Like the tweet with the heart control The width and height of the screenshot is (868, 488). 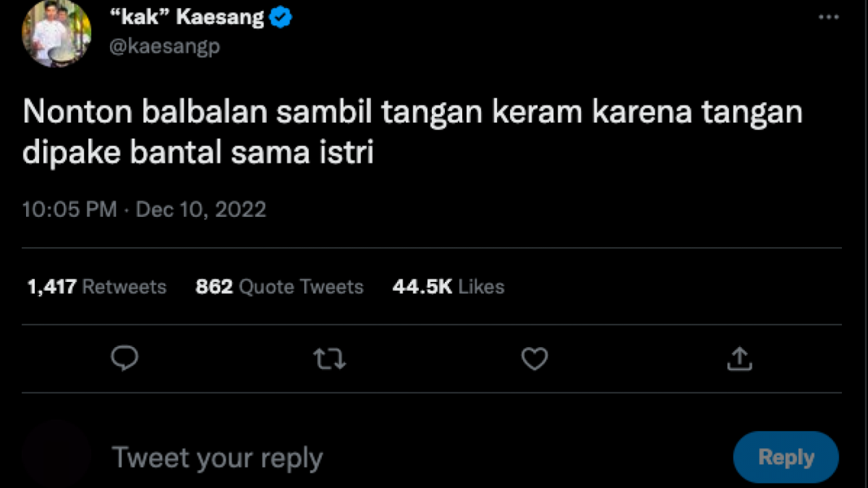(x=534, y=359)
